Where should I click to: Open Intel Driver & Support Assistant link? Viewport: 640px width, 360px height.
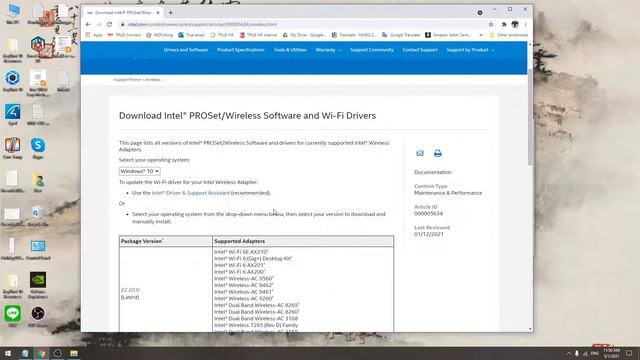(191, 193)
